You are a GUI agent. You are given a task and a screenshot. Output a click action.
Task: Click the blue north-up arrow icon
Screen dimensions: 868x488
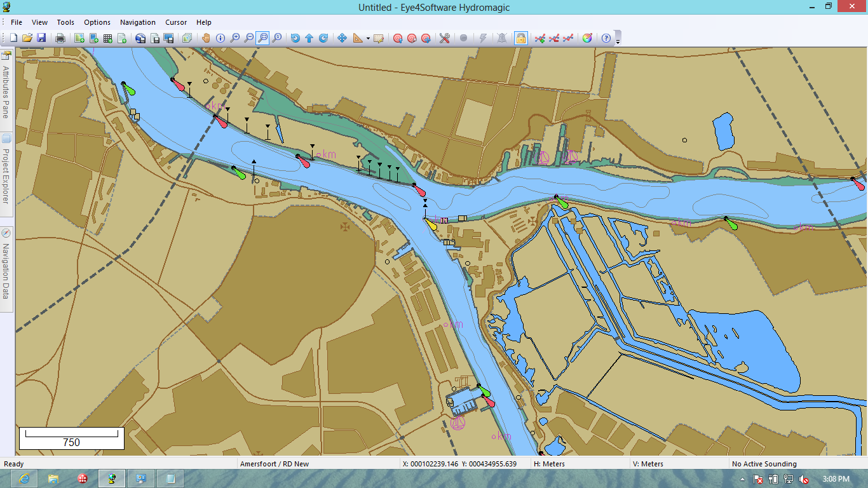click(x=309, y=38)
